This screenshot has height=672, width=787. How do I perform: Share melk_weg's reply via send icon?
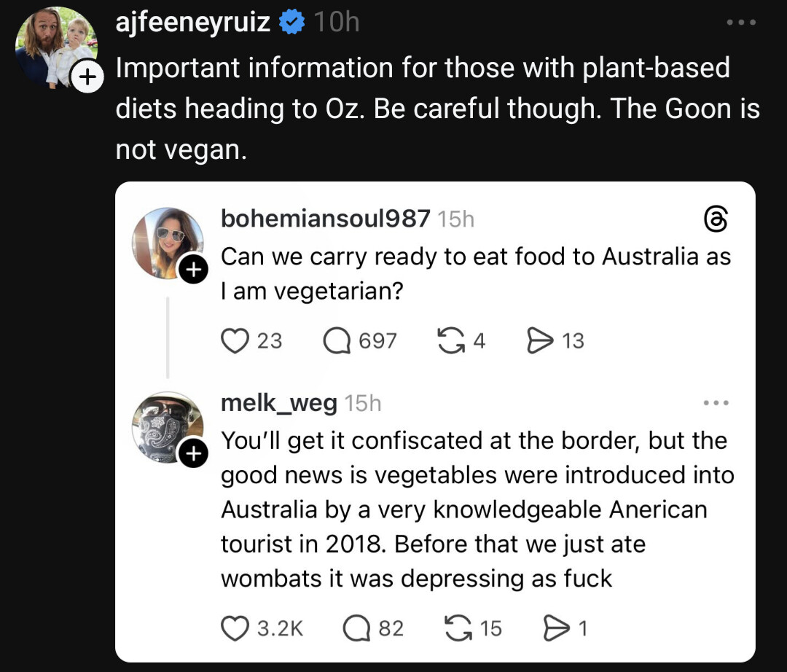coord(557,628)
